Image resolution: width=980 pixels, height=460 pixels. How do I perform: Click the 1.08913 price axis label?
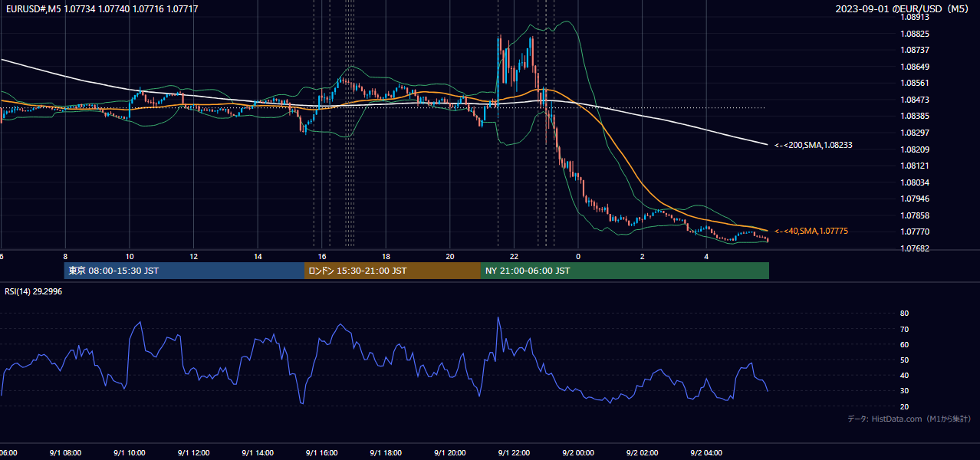pyautogui.click(x=916, y=17)
